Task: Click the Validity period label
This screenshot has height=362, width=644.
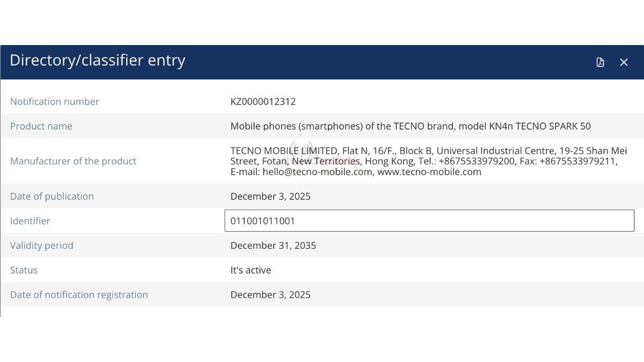Action: click(x=42, y=245)
